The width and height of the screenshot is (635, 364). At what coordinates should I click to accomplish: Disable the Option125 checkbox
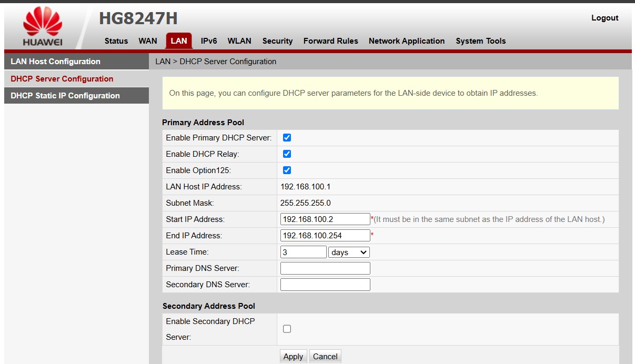point(287,170)
